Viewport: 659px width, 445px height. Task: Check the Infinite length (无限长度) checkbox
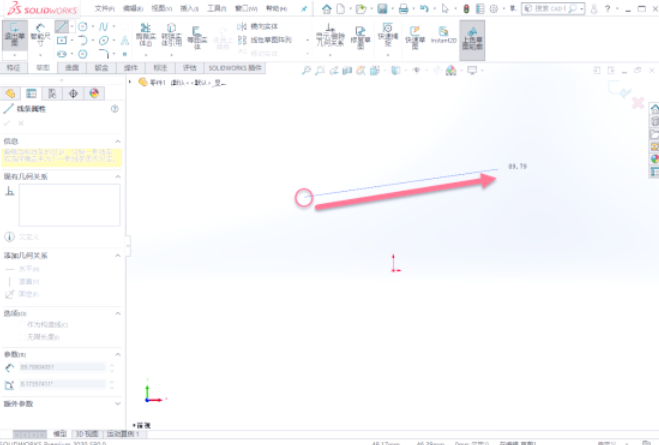pos(21,337)
